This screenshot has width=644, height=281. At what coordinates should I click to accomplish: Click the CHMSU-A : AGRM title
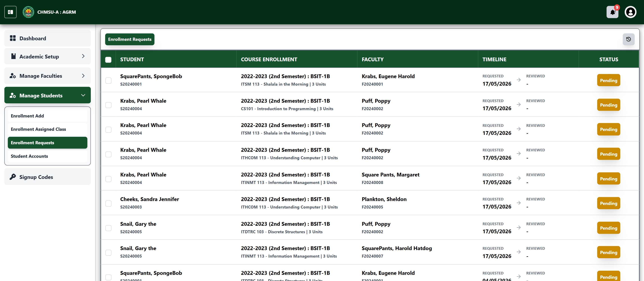[x=57, y=12]
